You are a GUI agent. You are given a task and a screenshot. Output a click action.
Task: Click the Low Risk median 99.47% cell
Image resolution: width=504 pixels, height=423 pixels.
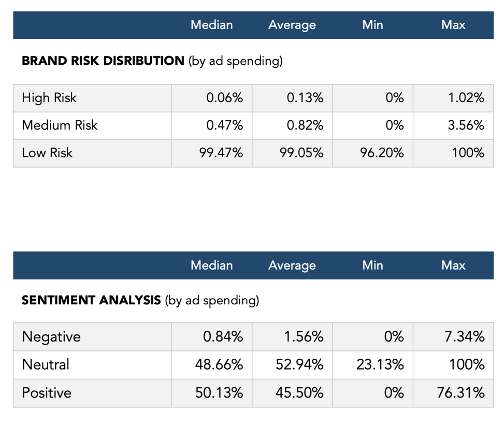coord(221,152)
